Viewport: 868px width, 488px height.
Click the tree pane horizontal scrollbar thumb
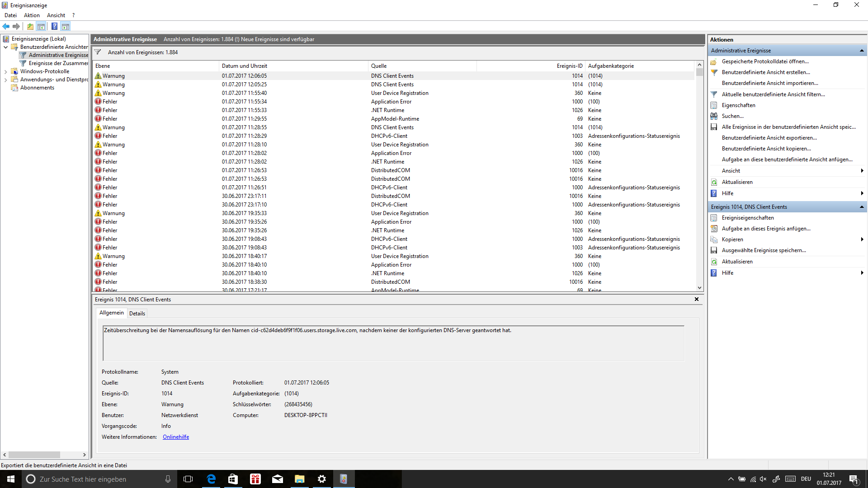click(34, 455)
